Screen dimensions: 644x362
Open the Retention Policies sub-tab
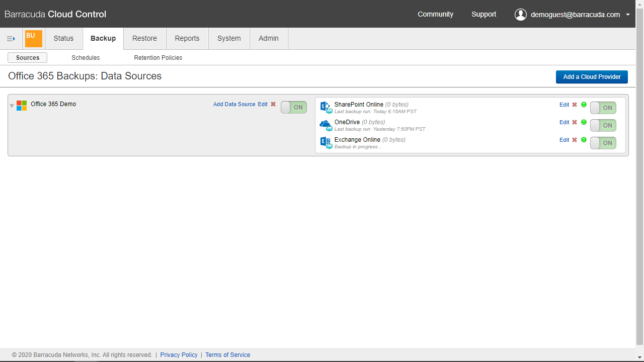click(158, 58)
